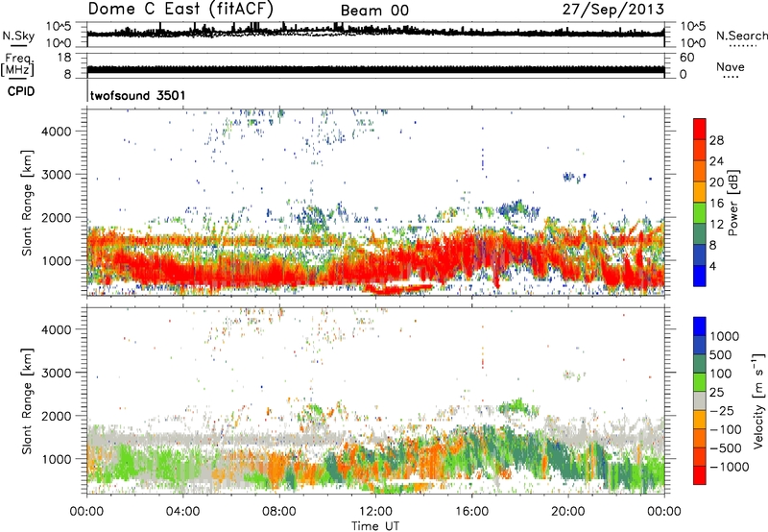Click the 'Nave' legend label
This screenshot has height=532, width=768.
[x=731, y=66]
